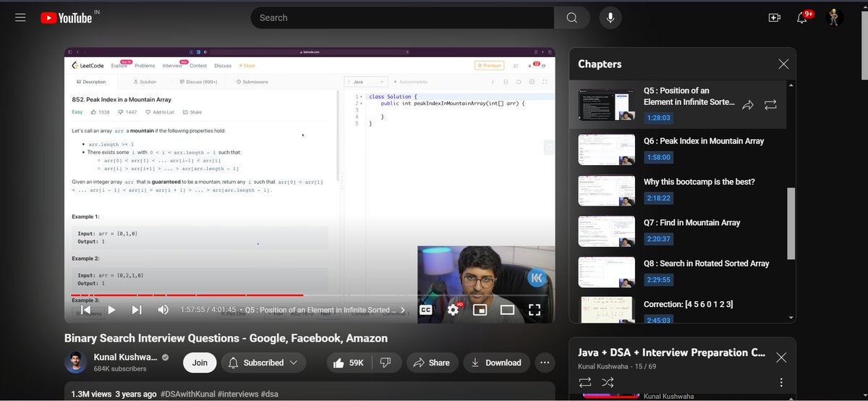
Task: Click the Join membership button
Action: [x=200, y=363]
